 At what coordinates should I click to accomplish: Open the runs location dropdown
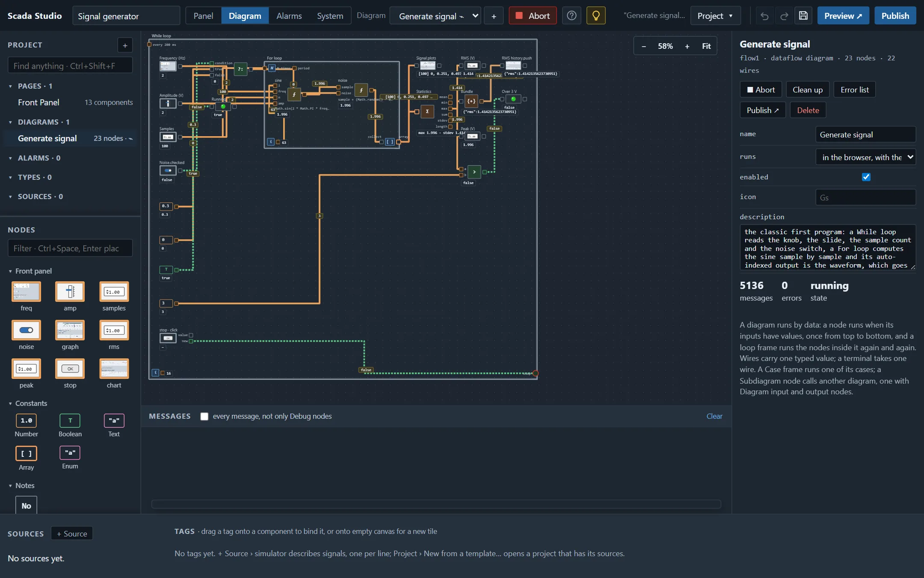pyautogui.click(x=866, y=157)
